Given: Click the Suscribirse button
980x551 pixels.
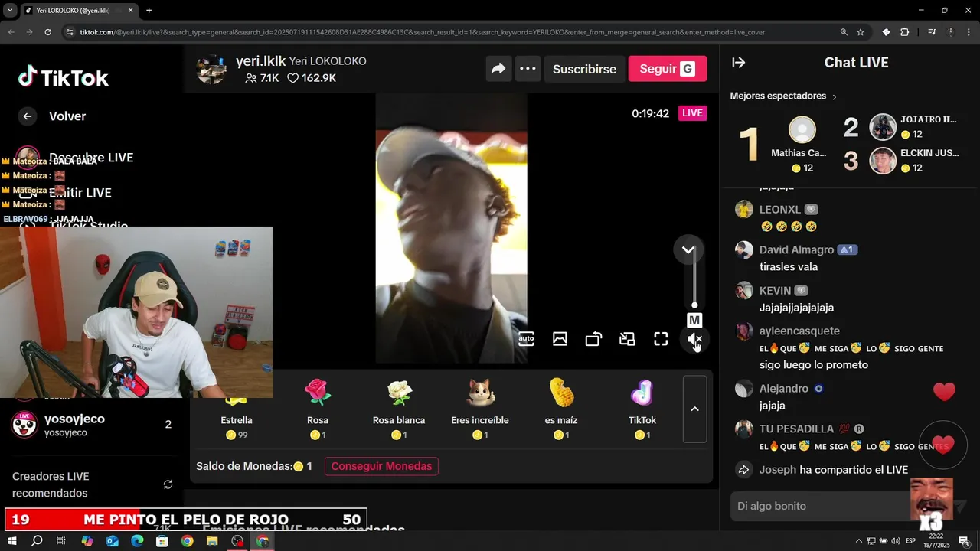Looking at the screenshot, I should pos(584,69).
